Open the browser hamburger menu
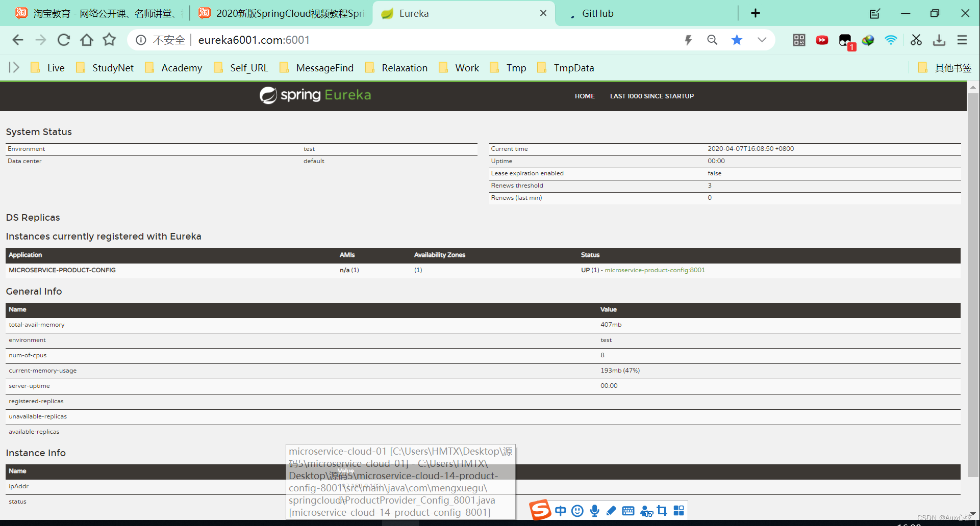Screen dimensions: 980x526 962,40
